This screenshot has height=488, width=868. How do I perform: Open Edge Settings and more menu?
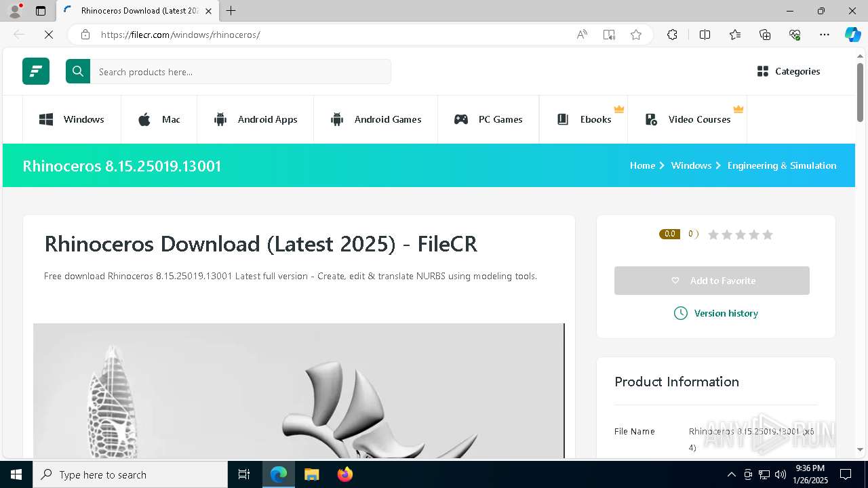coord(825,35)
